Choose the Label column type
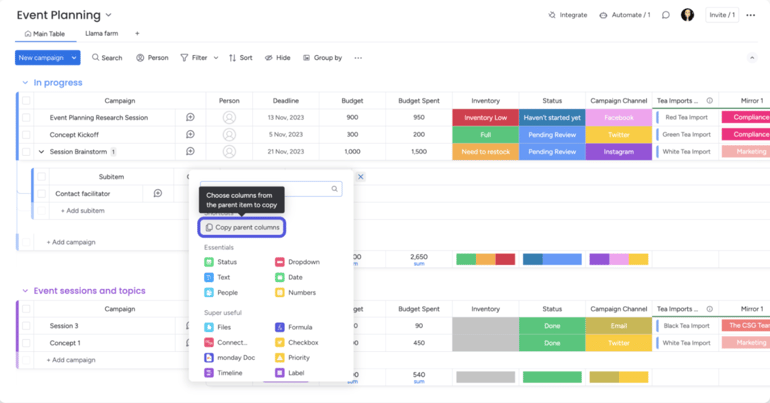Viewport: 770px width, 403px height. [290, 373]
